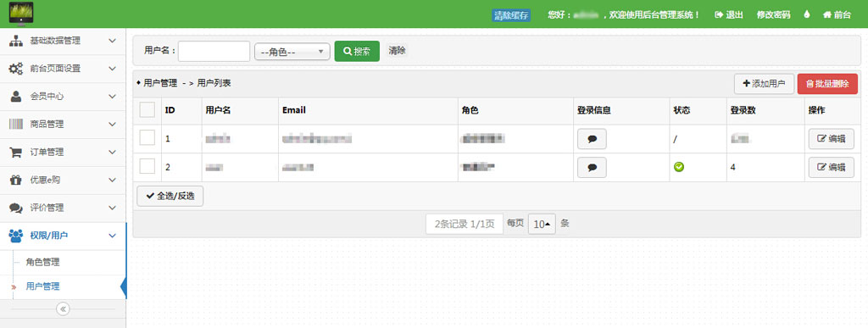The height and width of the screenshot is (328, 868).
Task: Focus the 用户名 search input field
Action: (214, 52)
